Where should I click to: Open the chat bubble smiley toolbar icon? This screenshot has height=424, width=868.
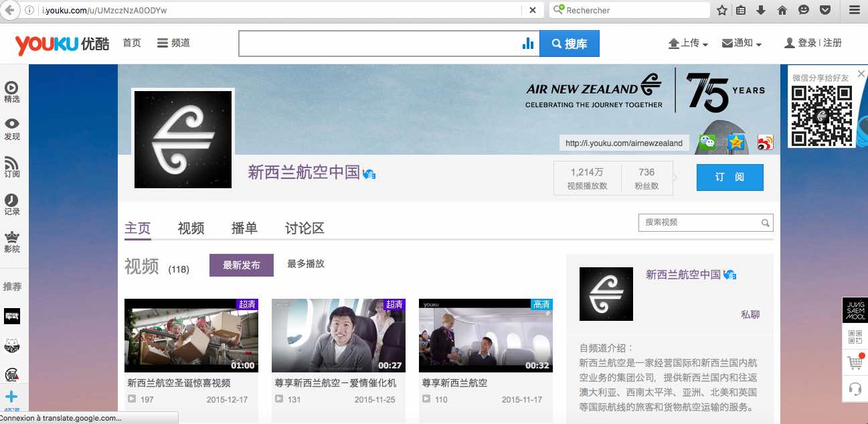[x=804, y=10]
